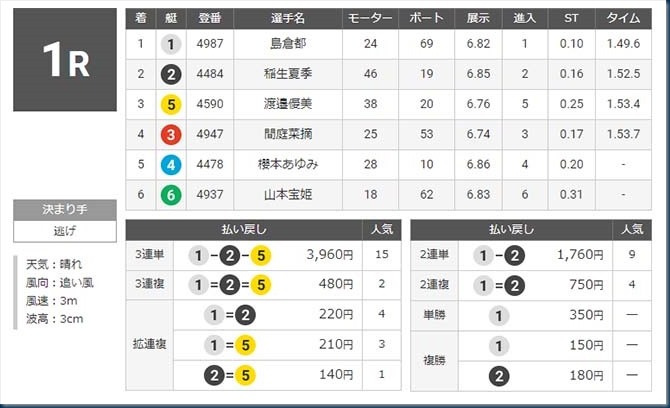Image resolution: width=670 pixels, height=408 pixels.
Task: Click the black 2 badge in 複勝 180円 row
Action: 499,376
